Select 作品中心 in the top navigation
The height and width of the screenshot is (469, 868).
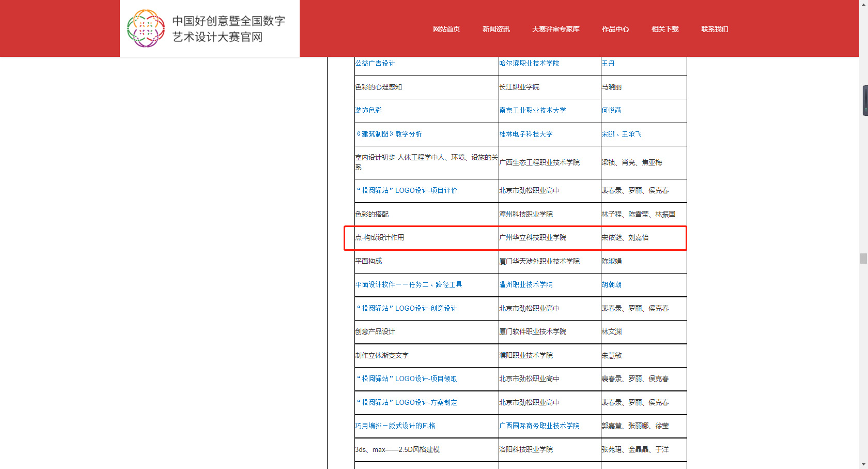[615, 29]
